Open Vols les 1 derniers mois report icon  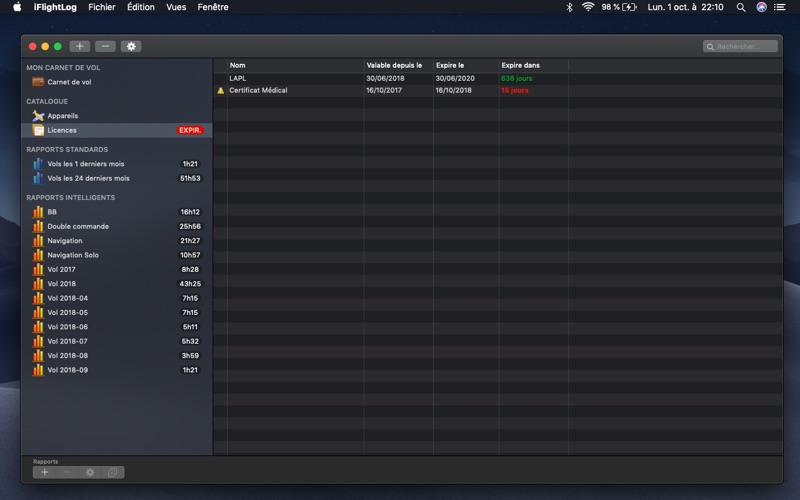tap(38, 164)
